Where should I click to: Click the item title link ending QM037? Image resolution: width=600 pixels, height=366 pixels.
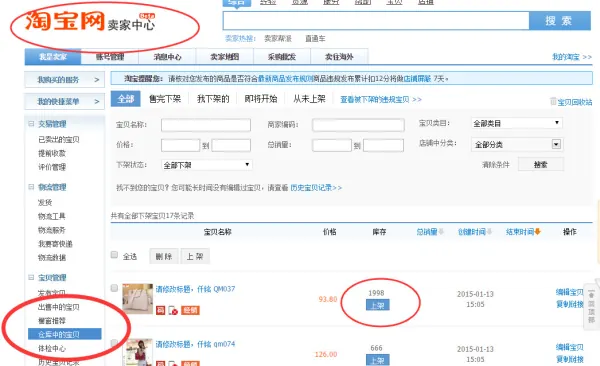[195, 289]
